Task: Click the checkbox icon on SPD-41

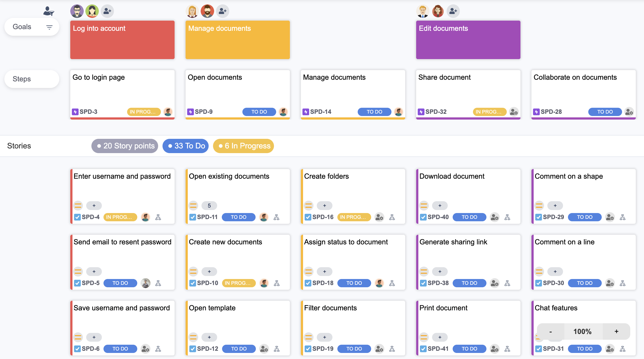Action: click(423, 349)
